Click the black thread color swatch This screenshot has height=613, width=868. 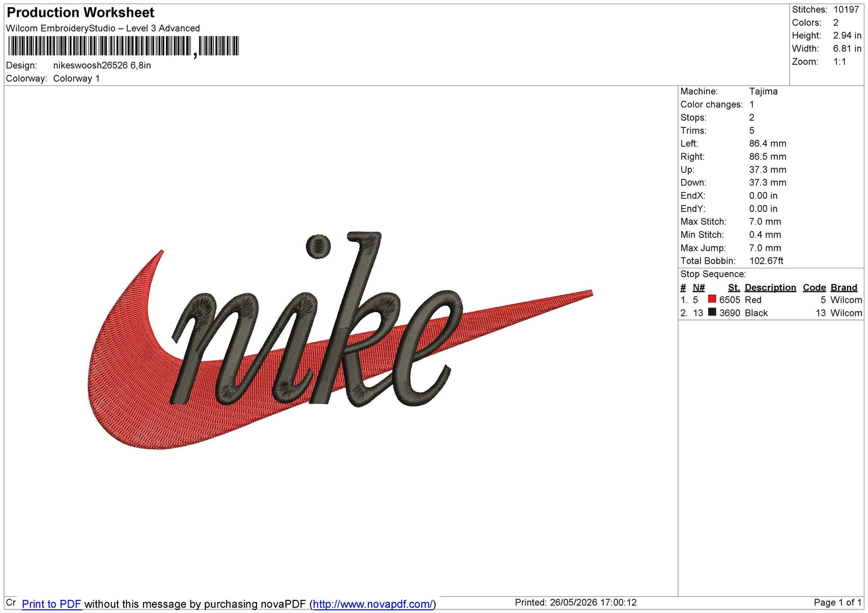tap(712, 312)
